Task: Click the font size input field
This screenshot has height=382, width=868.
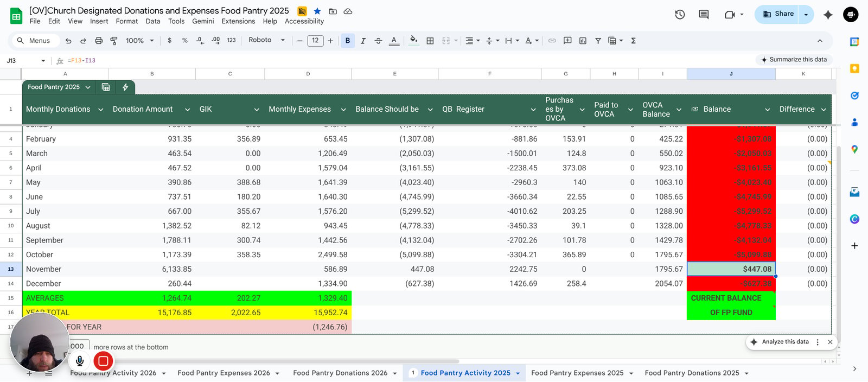Action: (x=315, y=41)
